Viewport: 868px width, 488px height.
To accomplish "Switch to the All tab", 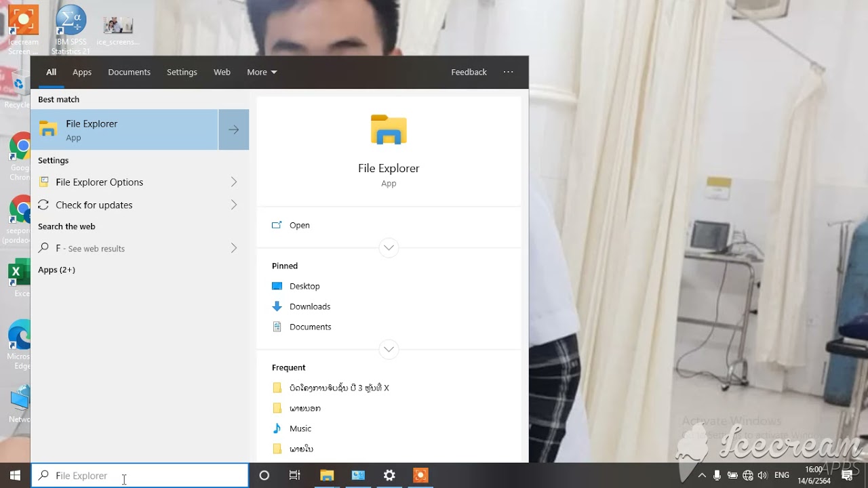I will pyautogui.click(x=52, y=72).
